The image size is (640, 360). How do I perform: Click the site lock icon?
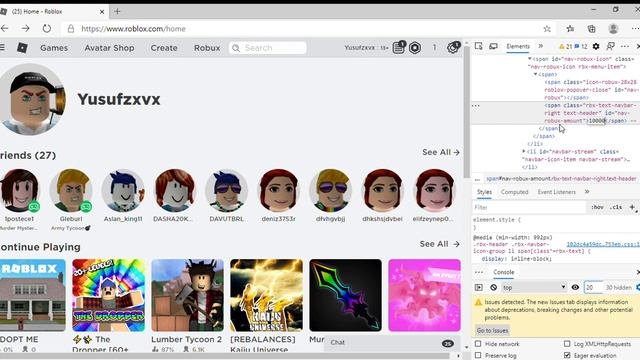click(71, 29)
